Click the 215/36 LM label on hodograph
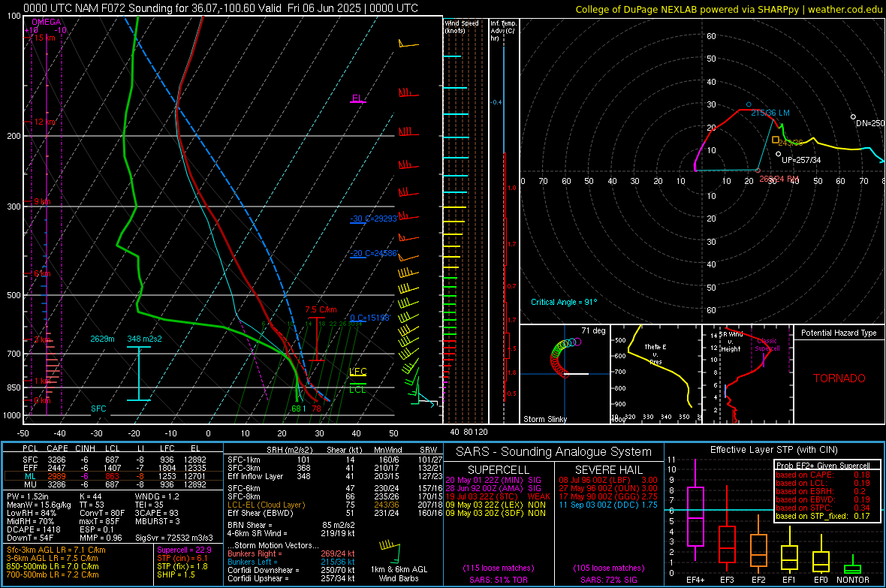The width and height of the screenshot is (886, 588). (x=770, y=113)
